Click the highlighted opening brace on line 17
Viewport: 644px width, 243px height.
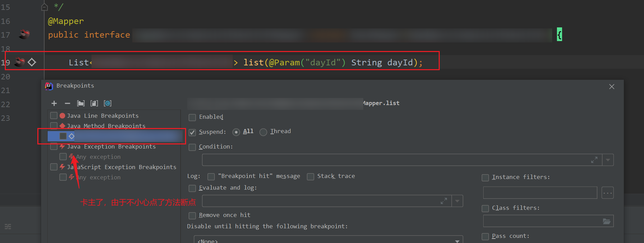tap(559, 34)
